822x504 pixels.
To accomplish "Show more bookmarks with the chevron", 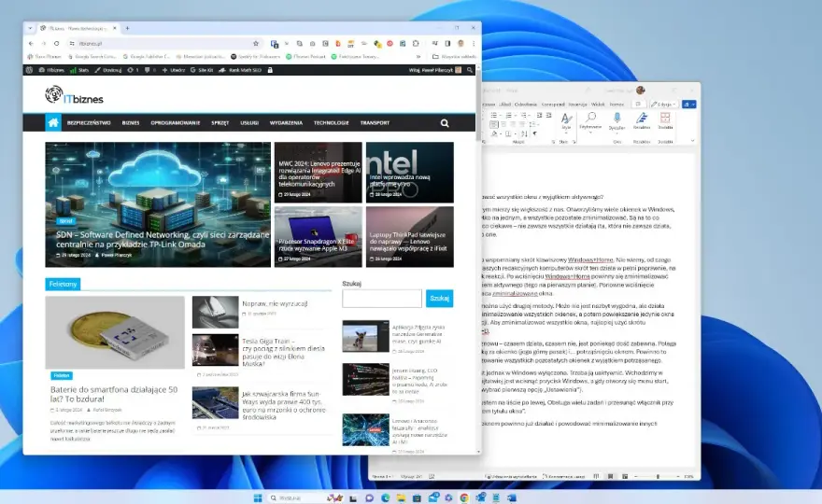I will pos(418,57).
